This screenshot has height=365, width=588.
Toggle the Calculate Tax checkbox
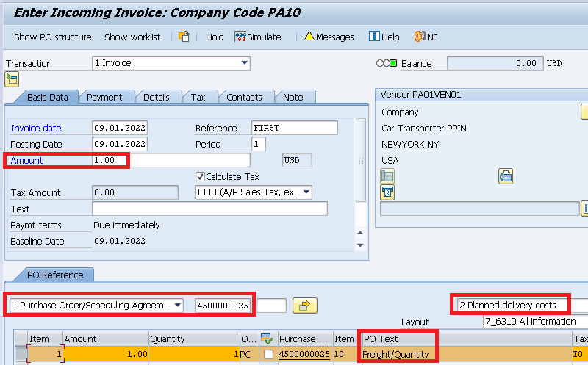click(200, 176)
